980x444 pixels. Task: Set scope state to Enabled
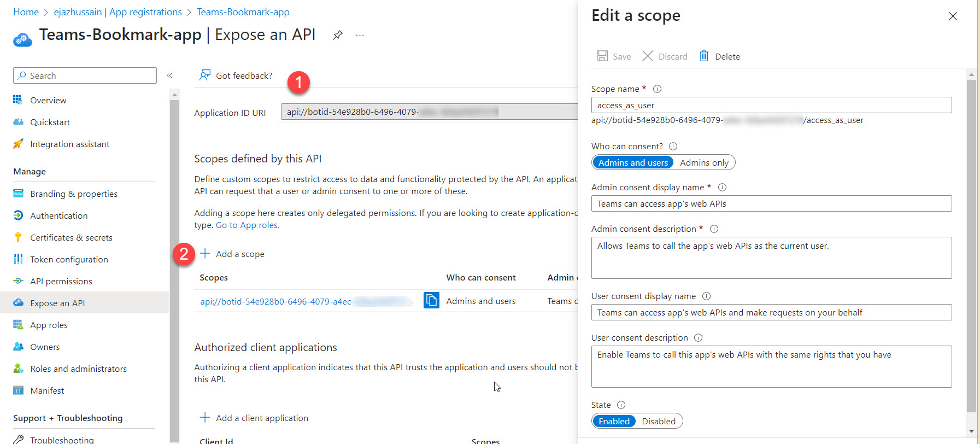coord(614,421)
